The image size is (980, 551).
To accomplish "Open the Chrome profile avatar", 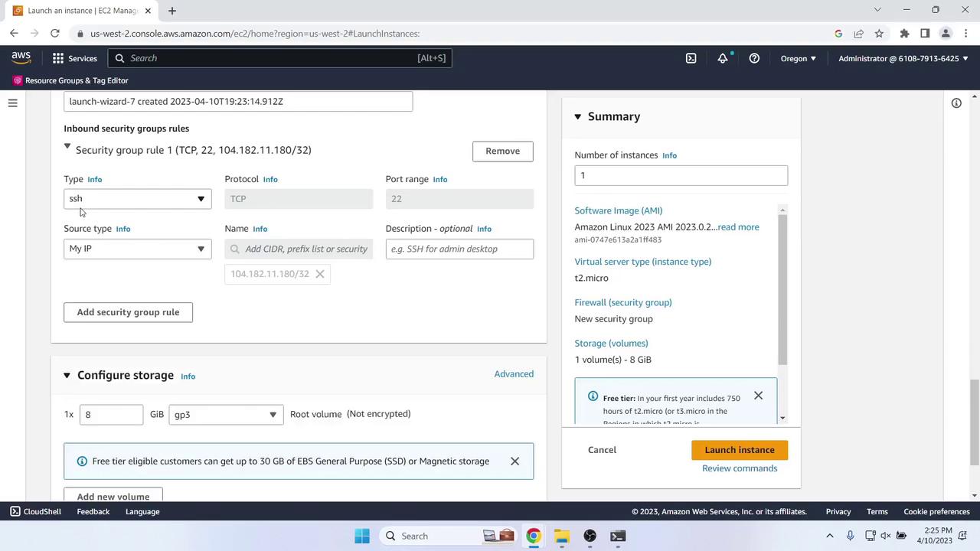I will coord(946,34).
